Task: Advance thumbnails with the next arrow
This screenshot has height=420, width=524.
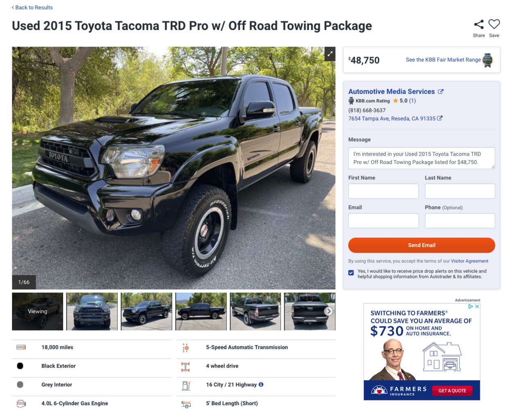Action: (328, 311)
